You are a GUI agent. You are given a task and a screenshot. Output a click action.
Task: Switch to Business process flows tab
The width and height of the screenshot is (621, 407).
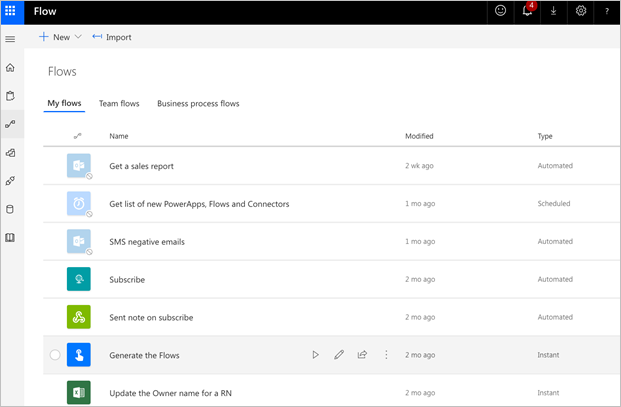click(198, 104)
